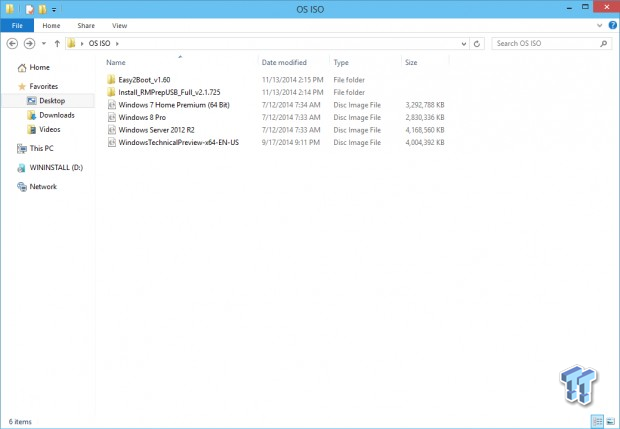Click the 9/17/2014 9:11 PM date cell
The height and width of the screenshot is (429, 620).
291,143
